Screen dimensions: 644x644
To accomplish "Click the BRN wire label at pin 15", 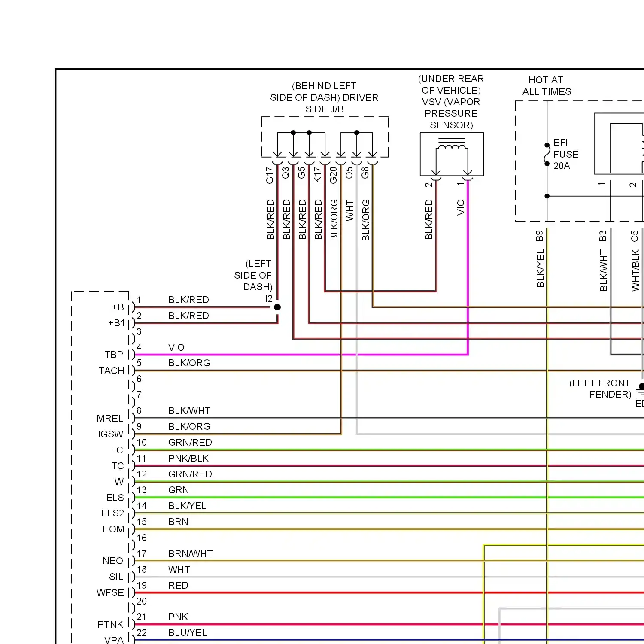I will (x=178, y=522).
